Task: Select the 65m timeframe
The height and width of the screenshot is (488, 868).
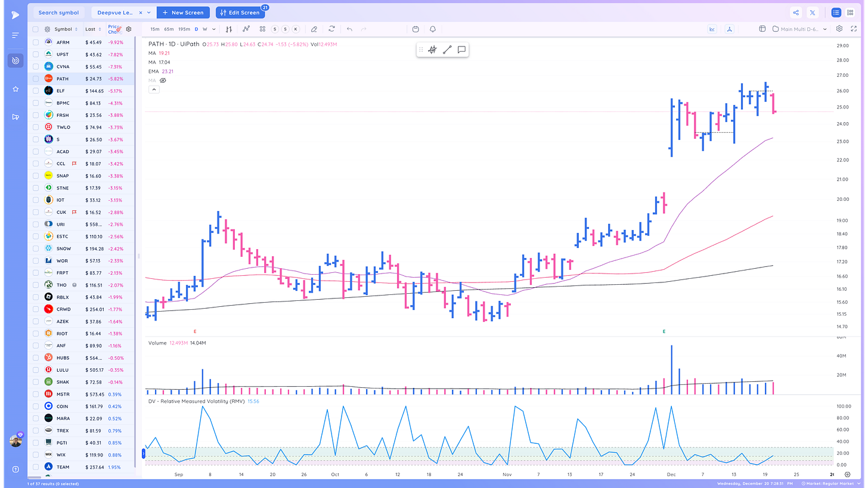Action: tap(169, 29)
